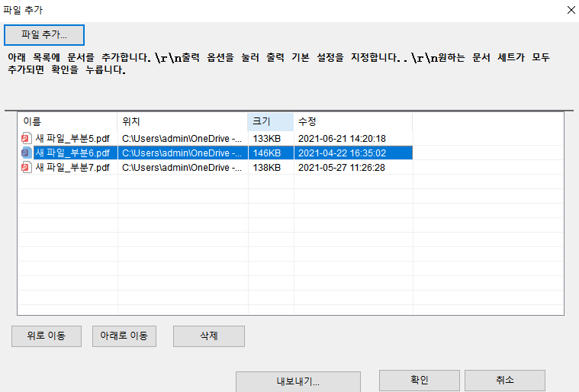579x392 pixels.
Task: Click the date 2021-04-22 16:35:02
Action: coord(342,153)
